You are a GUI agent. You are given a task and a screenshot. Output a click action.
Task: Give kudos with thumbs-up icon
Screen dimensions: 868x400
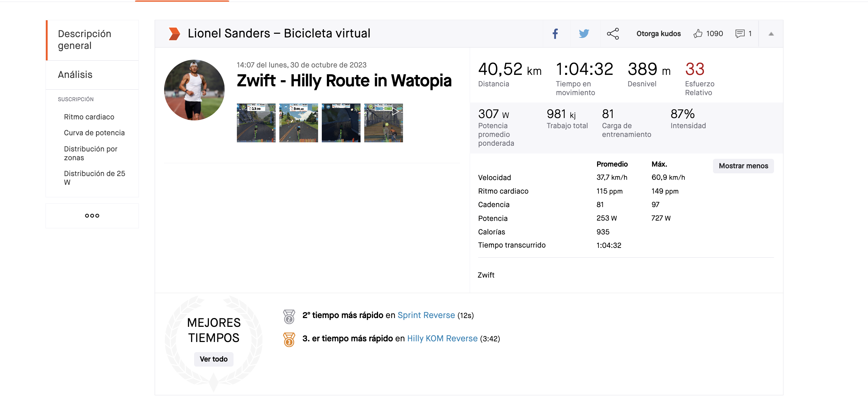(x=698, y=33)
